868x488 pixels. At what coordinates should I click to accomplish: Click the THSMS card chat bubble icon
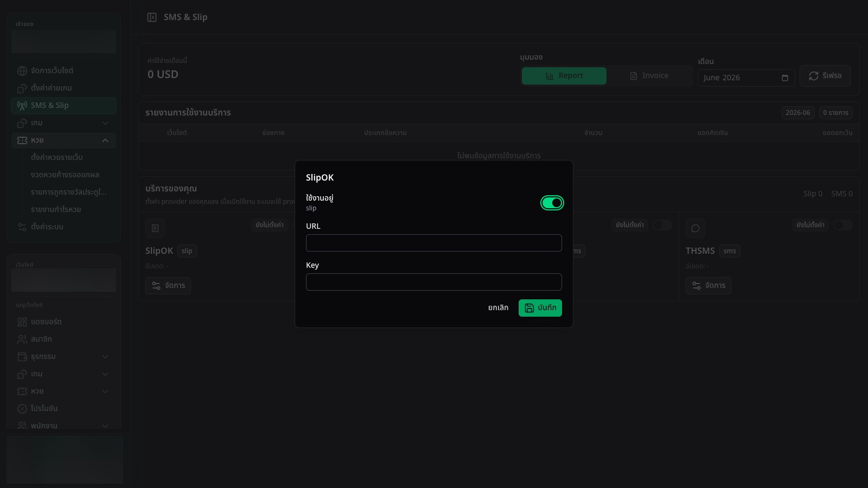[695, 228]
